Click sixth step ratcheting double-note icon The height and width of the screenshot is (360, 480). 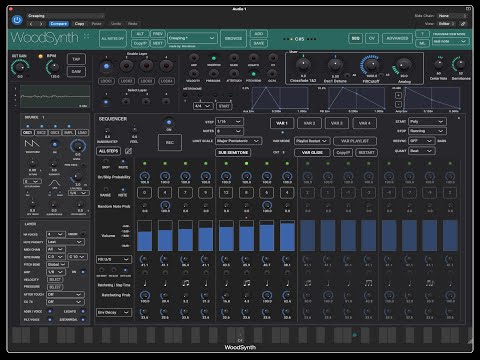click(247, 283)
